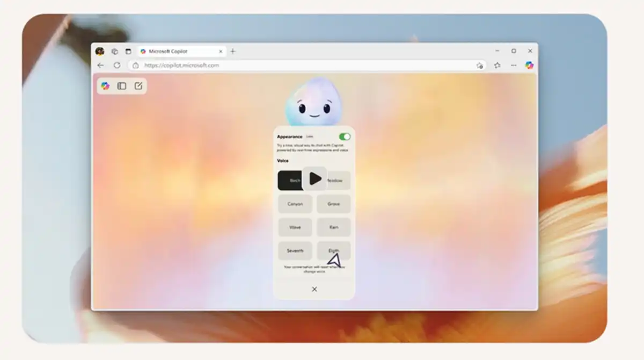The width and height of the screenshot is (644, 360).
Task: Open browser Settings and more menu
Action: click(514, 65)
